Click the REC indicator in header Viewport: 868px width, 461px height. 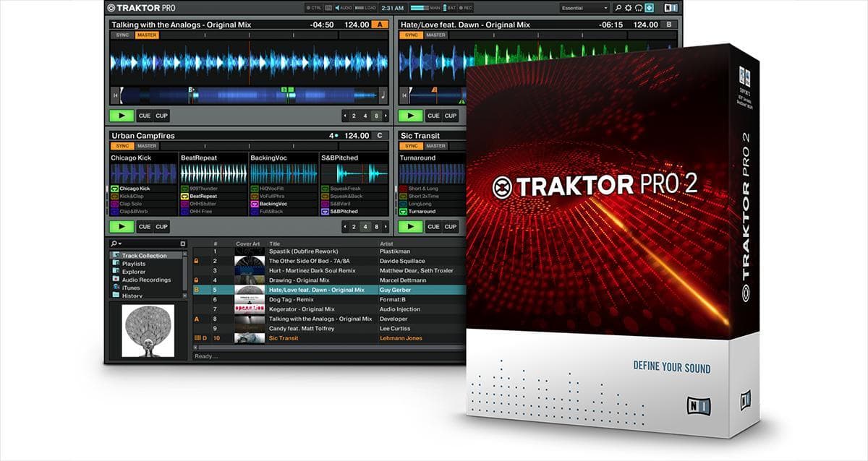[x=466, y=8]
